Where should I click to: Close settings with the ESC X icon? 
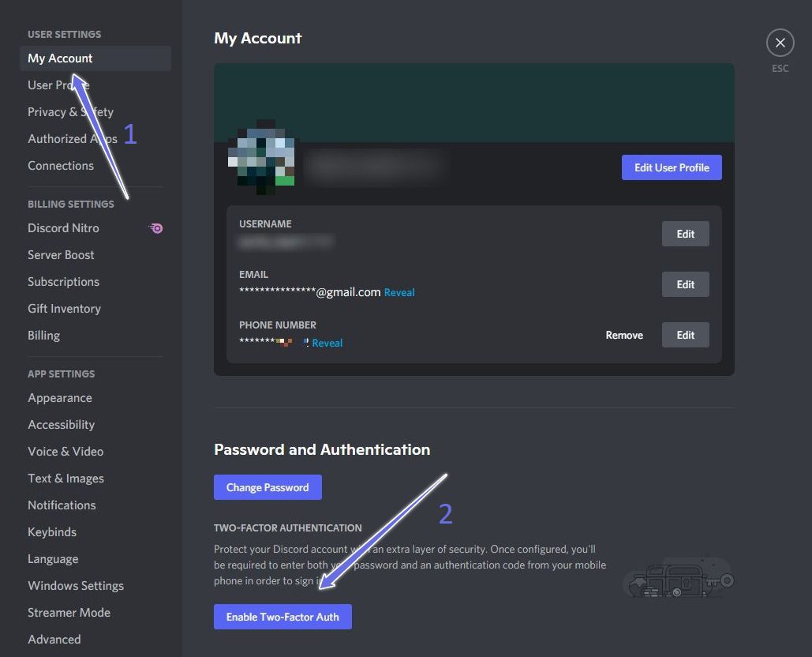pos(780,43)
